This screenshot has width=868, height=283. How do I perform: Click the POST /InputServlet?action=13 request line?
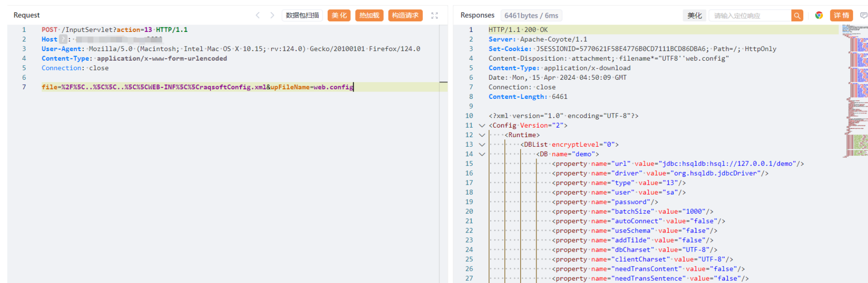(114, 30)
